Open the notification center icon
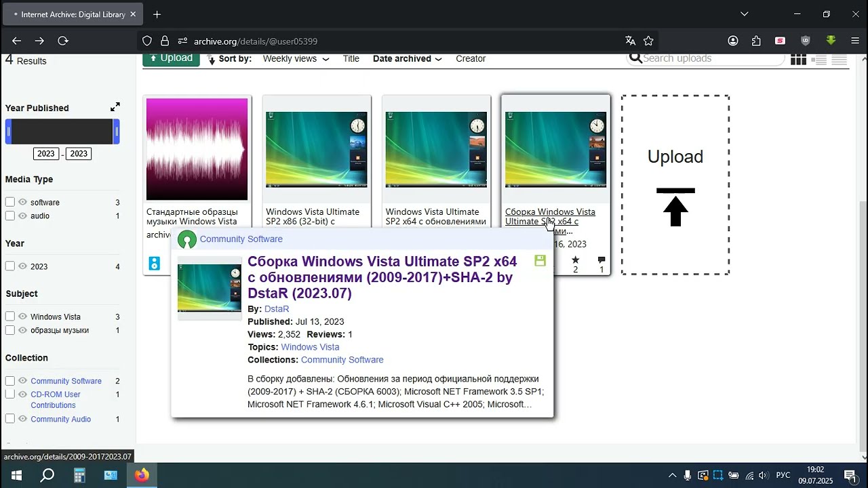 pyautogui.click(x=850, y=475)
